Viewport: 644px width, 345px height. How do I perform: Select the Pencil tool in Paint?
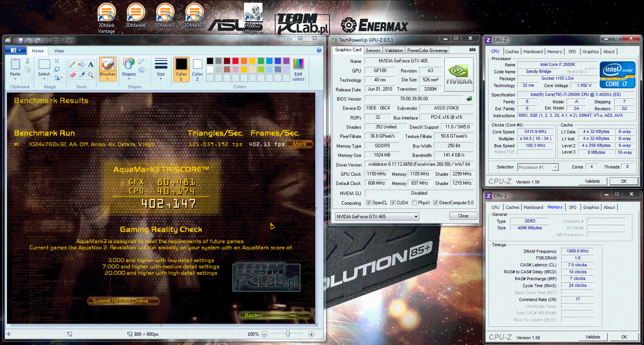72,64
